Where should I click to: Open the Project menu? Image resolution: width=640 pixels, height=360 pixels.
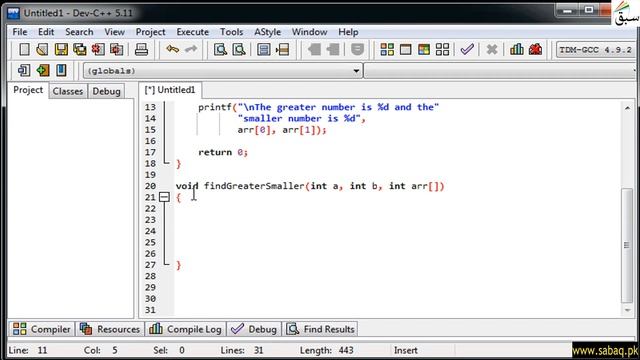(x=151, y=32)
